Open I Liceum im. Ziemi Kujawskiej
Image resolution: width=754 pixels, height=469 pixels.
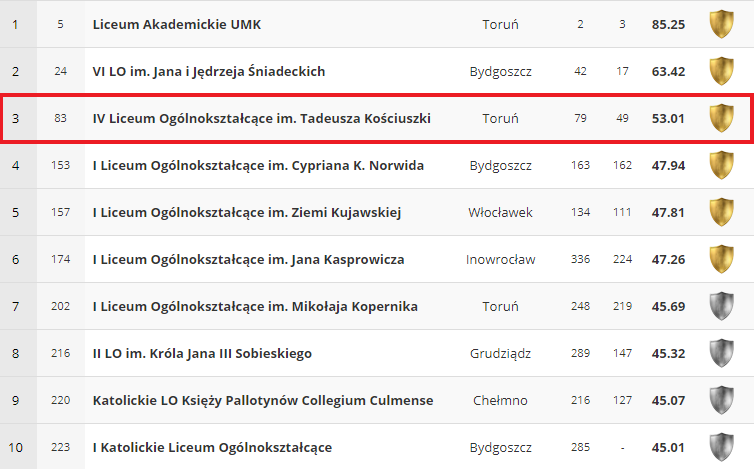(248, 212)
